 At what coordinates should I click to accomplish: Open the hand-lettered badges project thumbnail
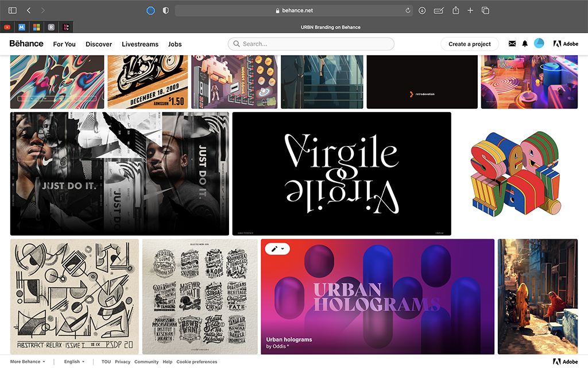click(x=200, y=297)
